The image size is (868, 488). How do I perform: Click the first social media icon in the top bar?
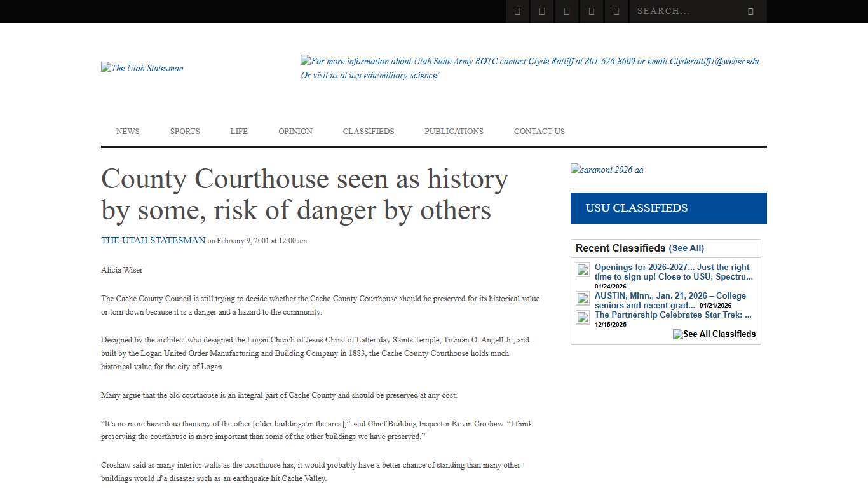517,11
